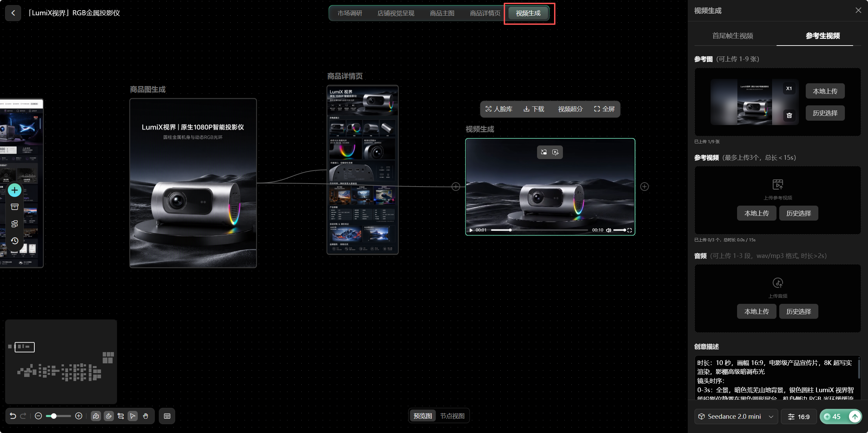
Task: Click 视频超分 video upscale
Action: pyautogui.click(x=570, y=109)
